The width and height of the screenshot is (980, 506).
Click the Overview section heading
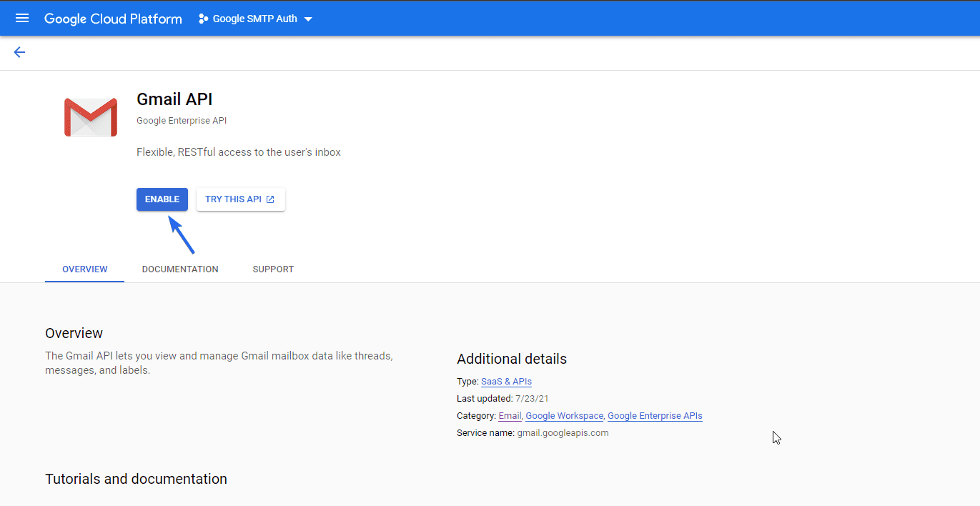(x=74, y=333)
